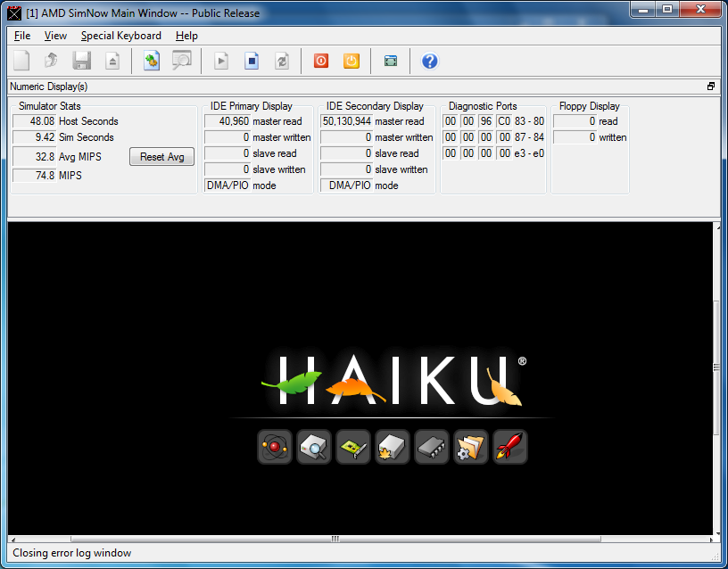Click the Floppy Display read value field
Image resolution: width=728 pixels, height=569 pixels.
point(575,121)
